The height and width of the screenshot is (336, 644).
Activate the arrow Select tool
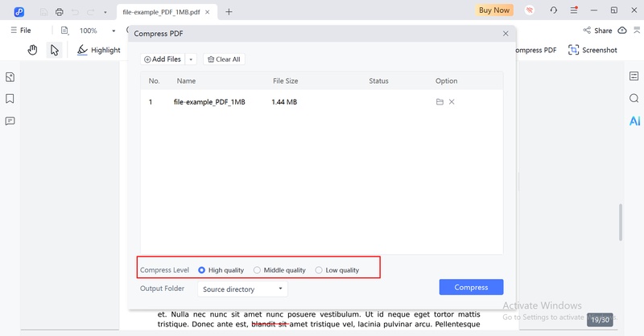point(54,50)
